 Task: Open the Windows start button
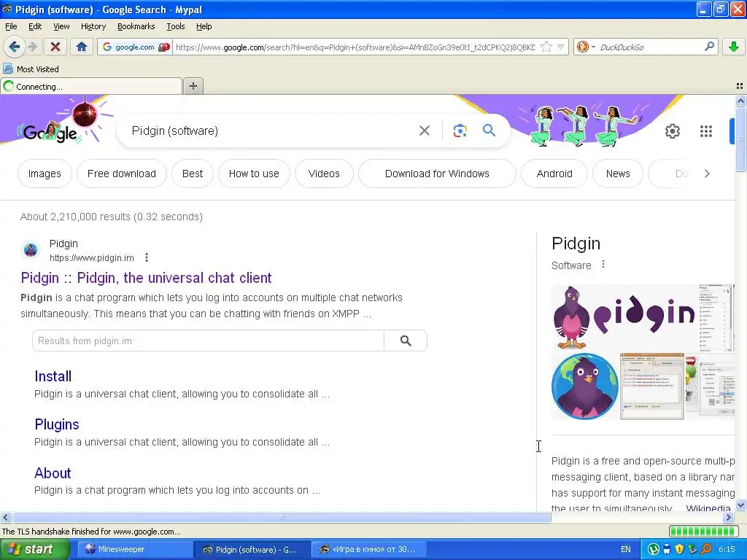click(x=34, y=549)
